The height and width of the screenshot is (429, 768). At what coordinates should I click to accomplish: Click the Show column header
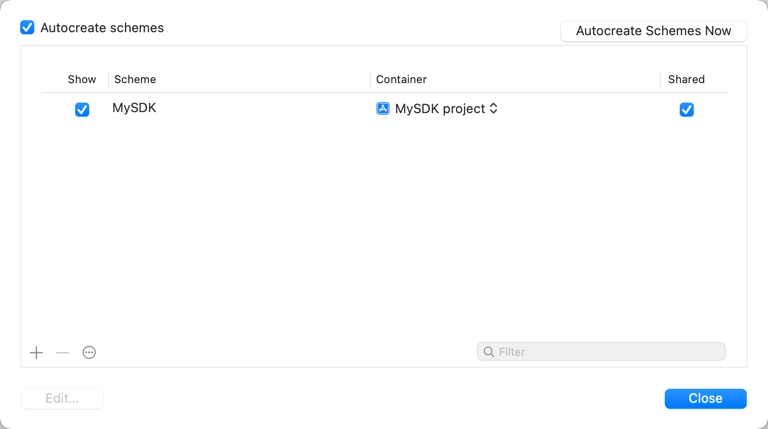(82, 79)
